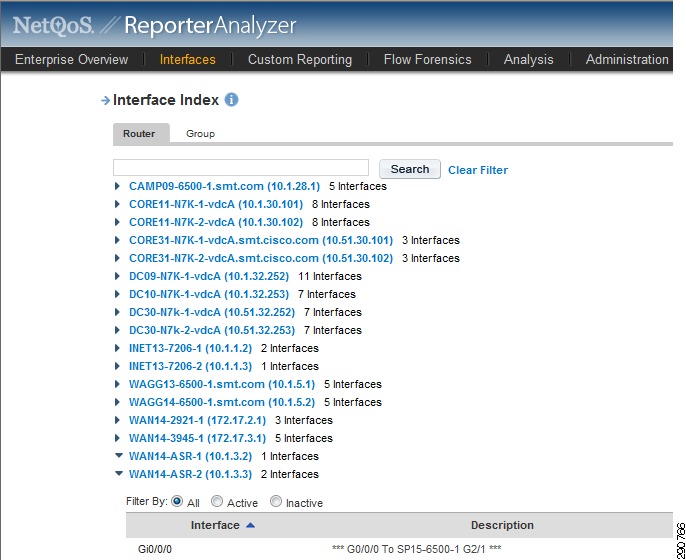
Task: Open the INET13-7206-2 (10.1.1.3) link
Action: click(190, 366)
